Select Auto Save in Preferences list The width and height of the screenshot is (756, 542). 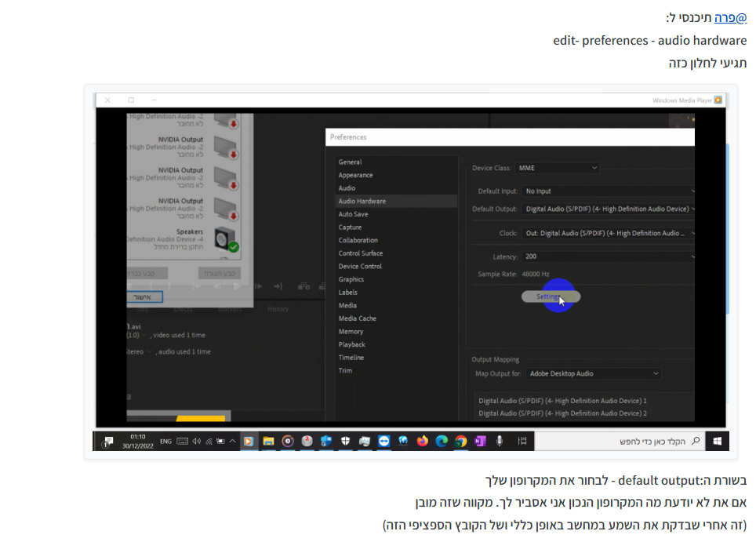(353, 214)
